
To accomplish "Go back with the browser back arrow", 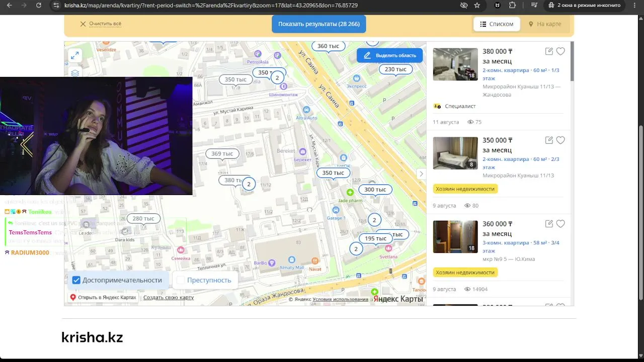I will coord(10,5).
